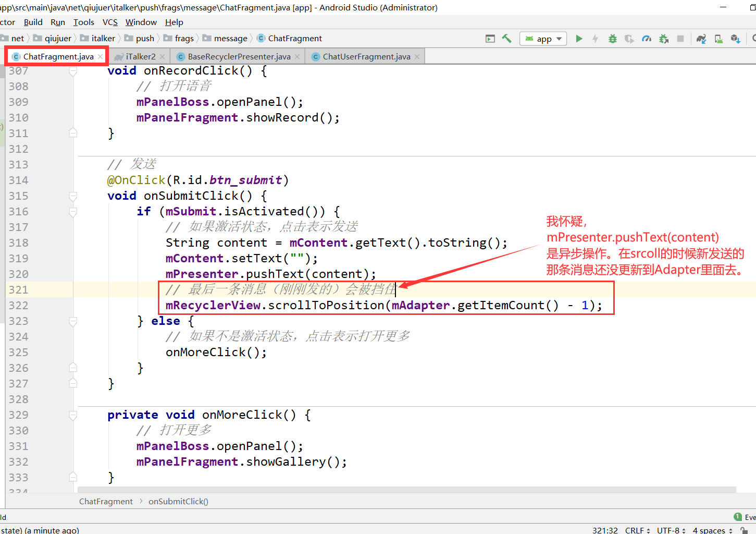Click onMoreClick(); call on line 325
This screenshot has width=756, height=534.
(216, 353)
